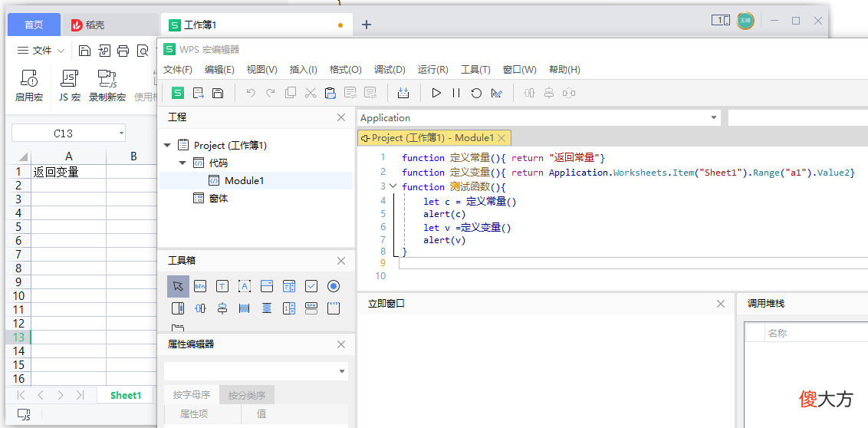Click the insert breakpoint icon with blue arrows
868x428 pixels.
pos(403,93)
